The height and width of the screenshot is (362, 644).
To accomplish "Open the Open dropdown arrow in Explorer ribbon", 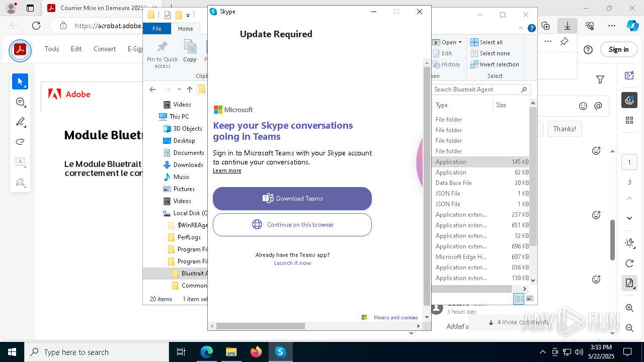I will point(460,42).
